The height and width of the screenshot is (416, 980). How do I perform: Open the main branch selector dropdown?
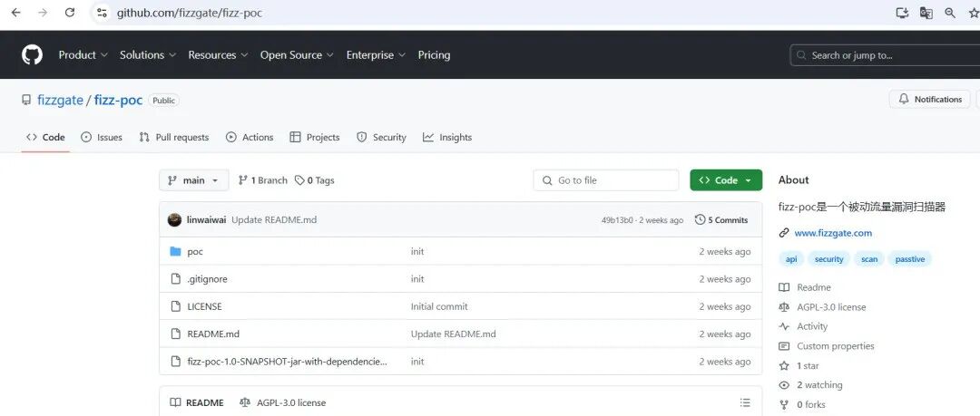pyautogui.click(x=194, y=180)
